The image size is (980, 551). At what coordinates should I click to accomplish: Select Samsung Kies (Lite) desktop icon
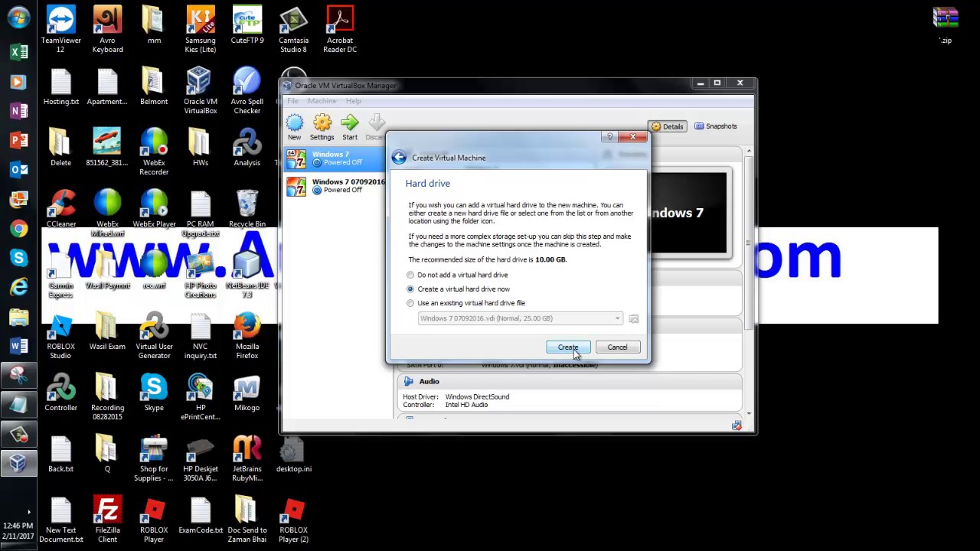pos(201,30)
